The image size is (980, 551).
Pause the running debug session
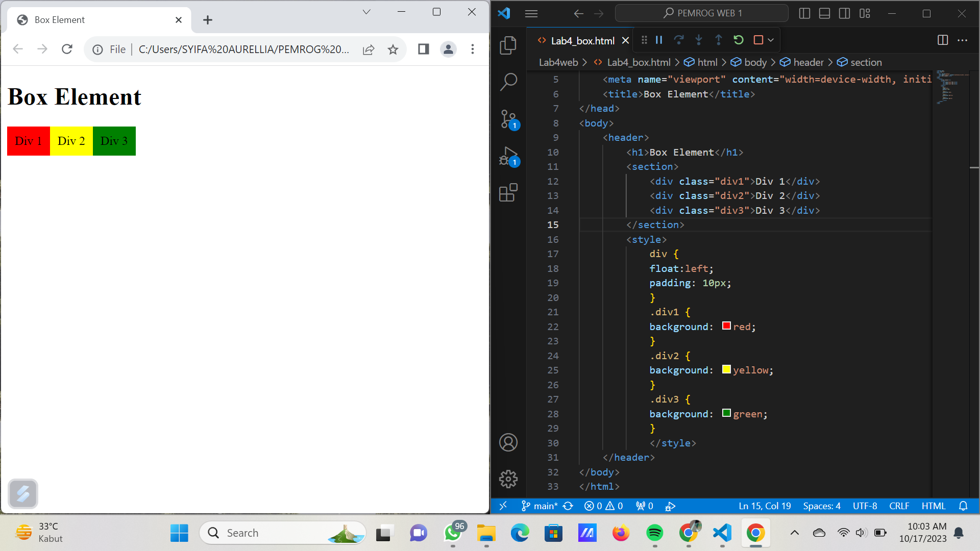[659, 40]
